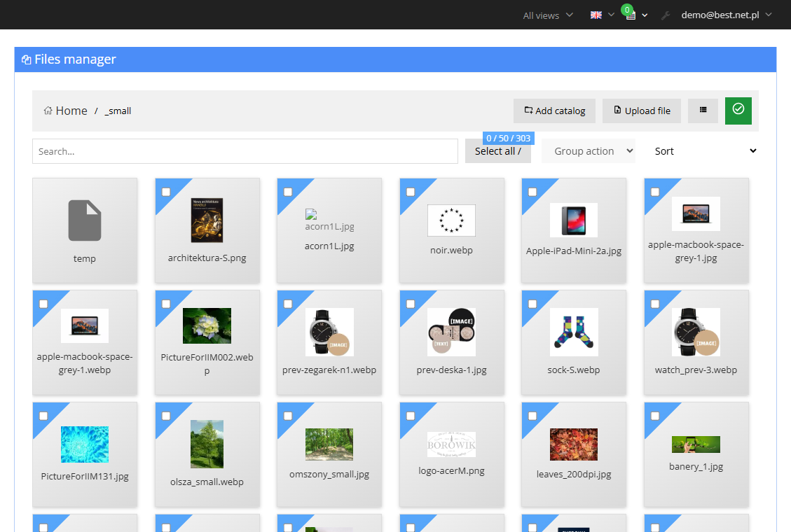Viewport: 791px width, 532px height.
Task: Tick the PictureForIIM002.webp checkbox
Action: pos(166,304)
